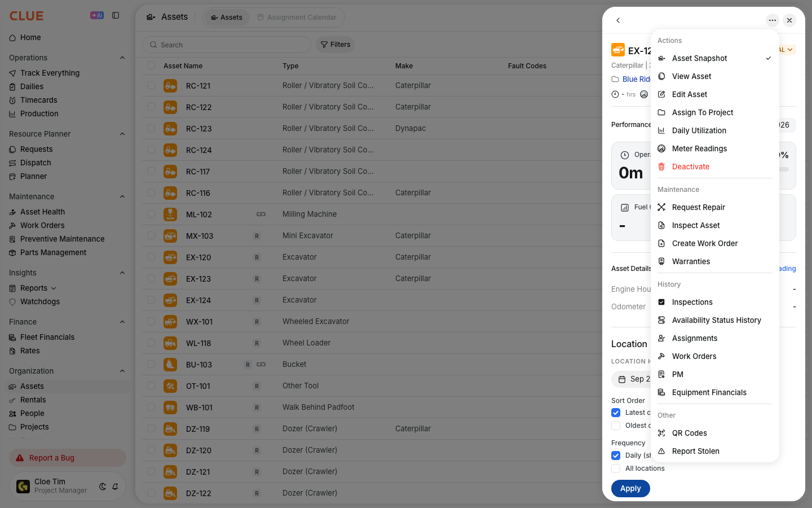The image size is (812, 508).
Task: Expand the Reports dropdown in sidebar
Action: click(54, 288)
